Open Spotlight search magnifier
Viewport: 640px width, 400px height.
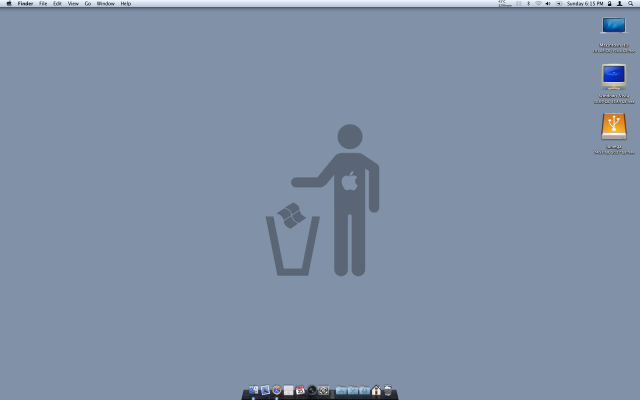pyautogui.click(x=631, y=3)
